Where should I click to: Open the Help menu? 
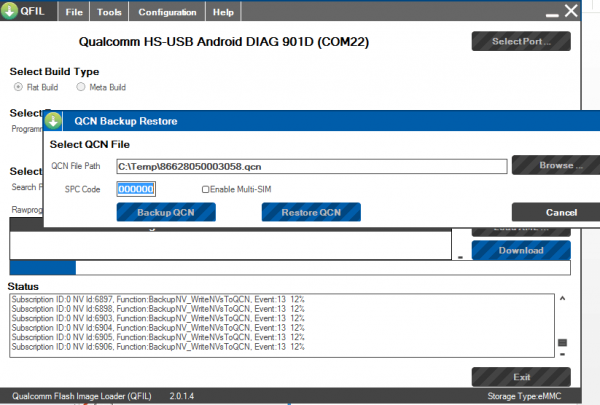pyautogui.click(x=223, y=12)
